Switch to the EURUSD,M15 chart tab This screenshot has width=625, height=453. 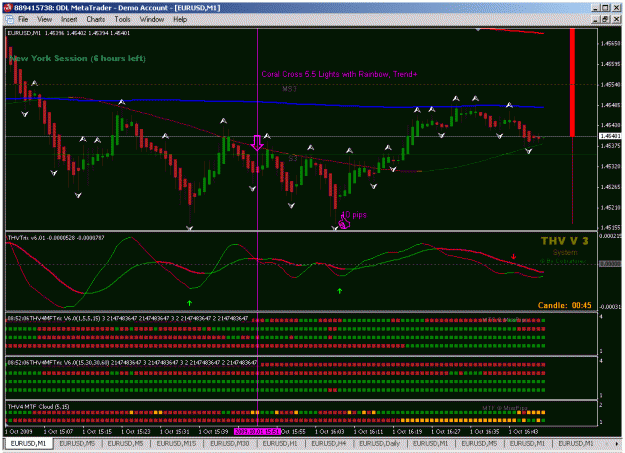point(176,443)
